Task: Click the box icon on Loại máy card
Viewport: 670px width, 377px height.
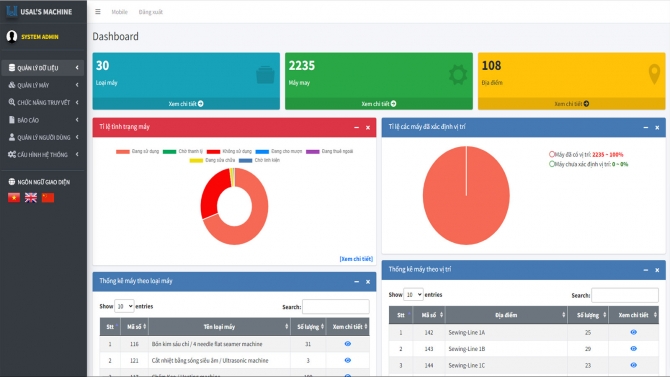Action: 265,75
